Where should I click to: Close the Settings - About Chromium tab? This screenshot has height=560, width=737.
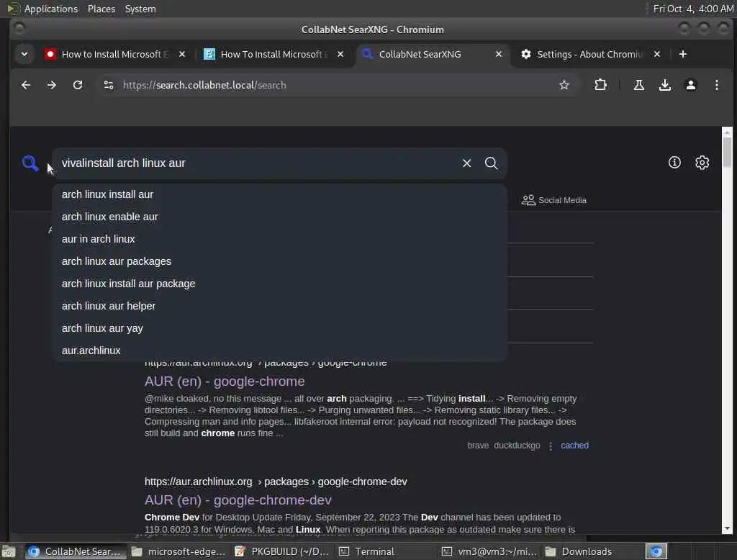point(657,54)
